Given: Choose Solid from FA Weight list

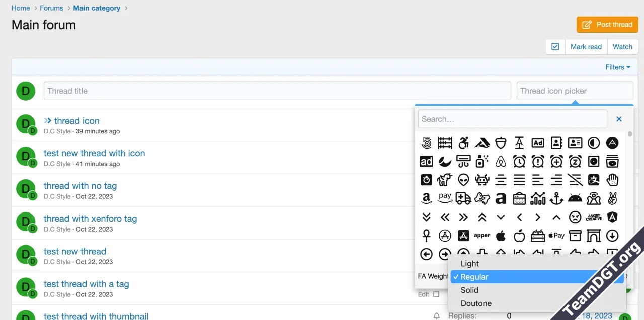Looking at the screenshot, I should pyautogui.click(x=469, y=290).
